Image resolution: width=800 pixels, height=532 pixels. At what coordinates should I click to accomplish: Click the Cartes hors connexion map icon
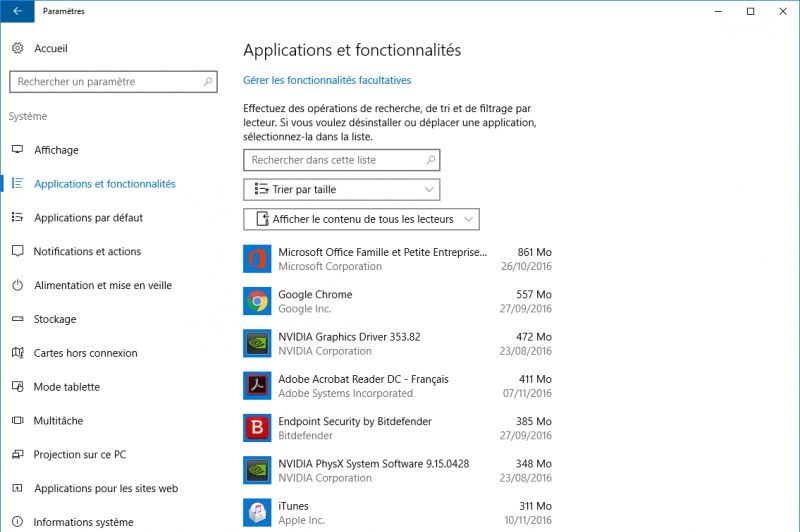[x=17, y=352]
